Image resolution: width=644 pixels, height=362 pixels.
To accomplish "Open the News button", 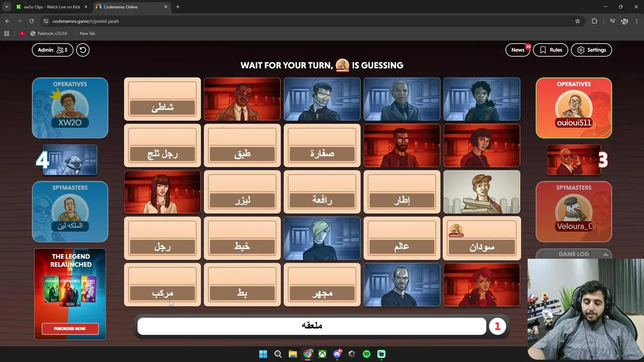I will click(x=518, y=50).
